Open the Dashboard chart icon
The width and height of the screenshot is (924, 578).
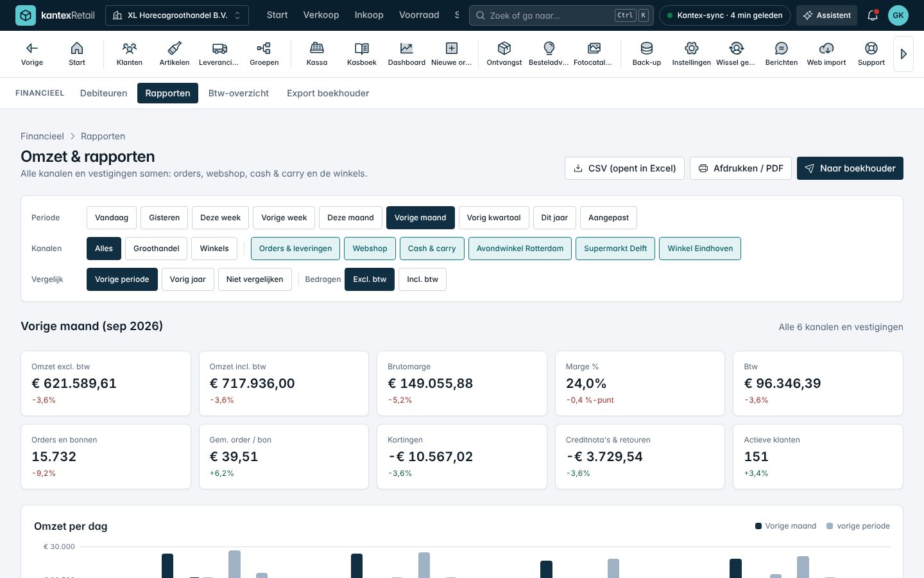(x=407, y=54)
